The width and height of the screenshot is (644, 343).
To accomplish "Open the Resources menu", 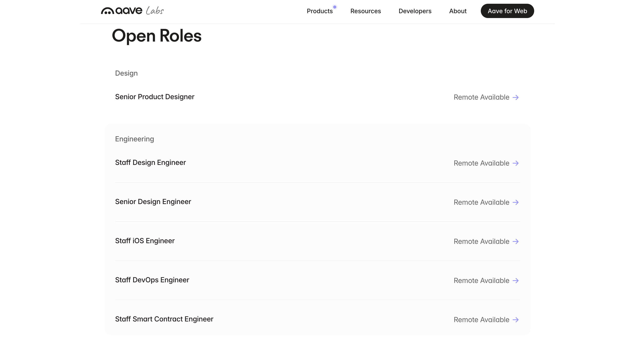I will [x=365, y=11].
